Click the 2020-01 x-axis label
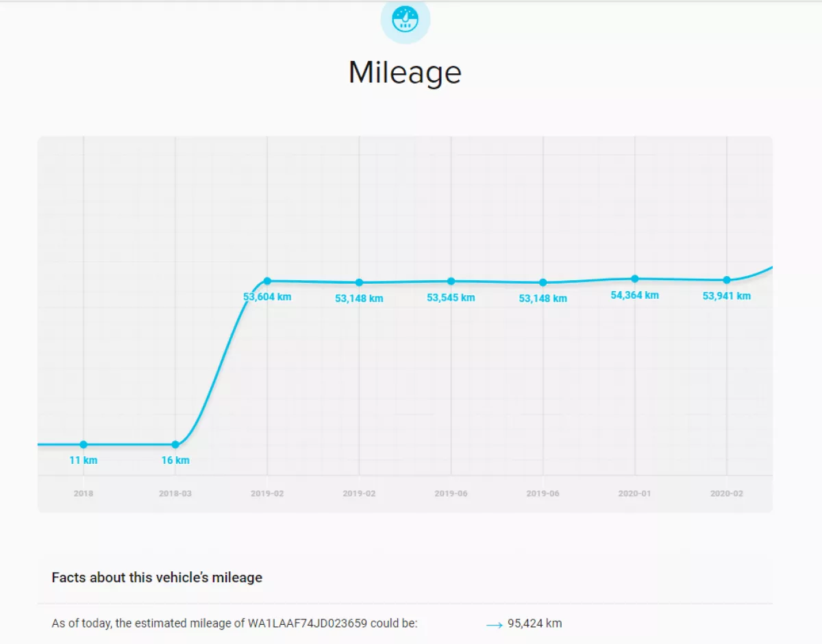This screenshot has width=822, height=644. click(635, 493)
